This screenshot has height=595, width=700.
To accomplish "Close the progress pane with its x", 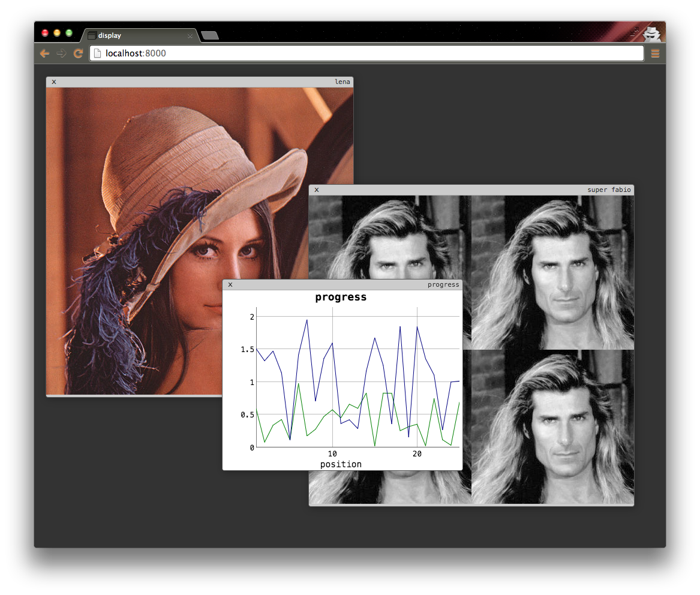I will 230,284.
